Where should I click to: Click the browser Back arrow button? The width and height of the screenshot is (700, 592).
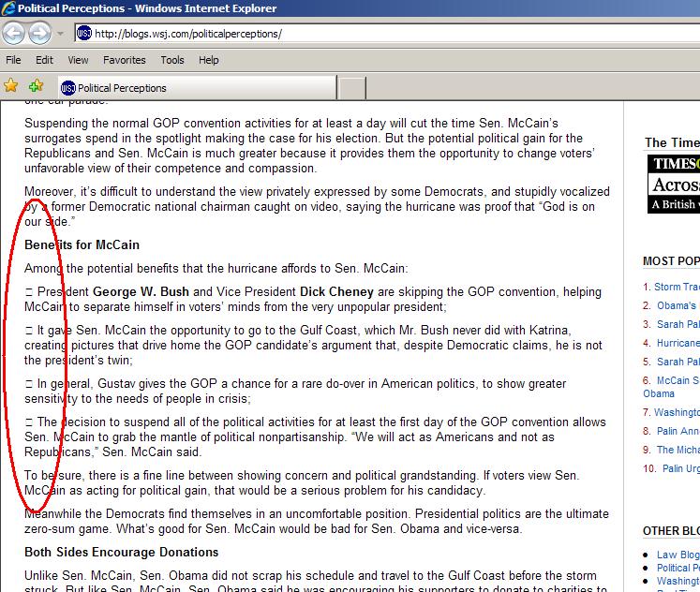click(13, 34)
